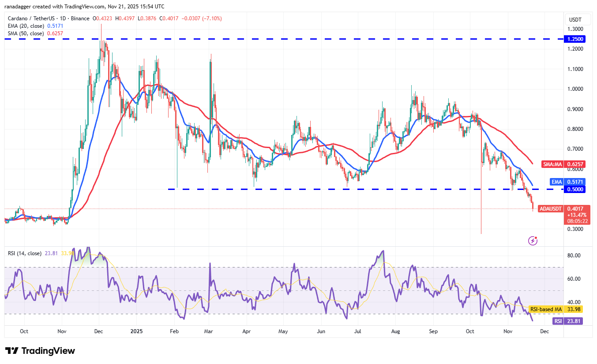Click 2025 on the time axis
This screenshot has width=597, height=364.
point(136,331)
